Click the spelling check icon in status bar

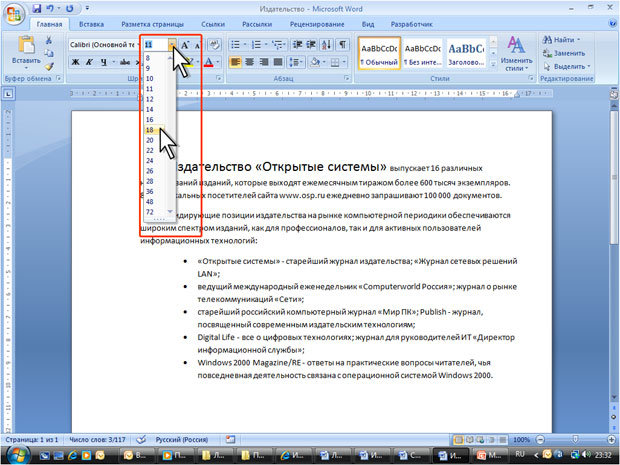pos(141,439)
